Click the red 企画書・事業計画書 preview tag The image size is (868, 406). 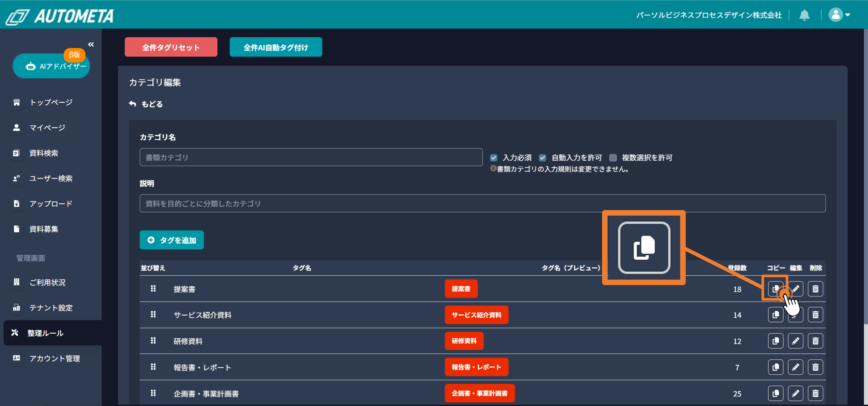pos(480,393)
